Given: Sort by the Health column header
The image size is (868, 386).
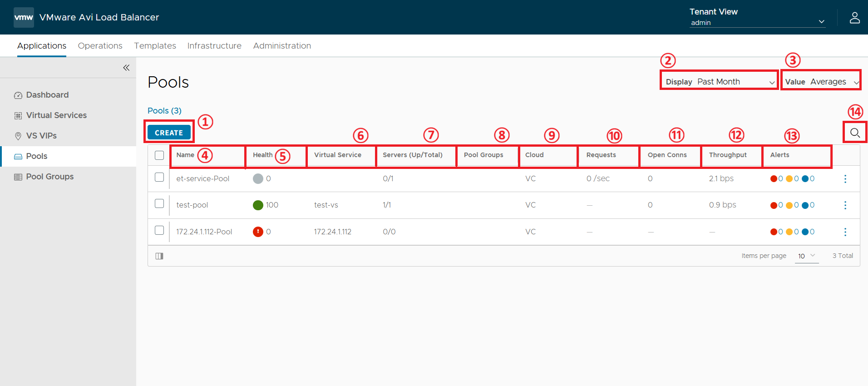Looking at the screenshot, I should click(x=263, y=155).
